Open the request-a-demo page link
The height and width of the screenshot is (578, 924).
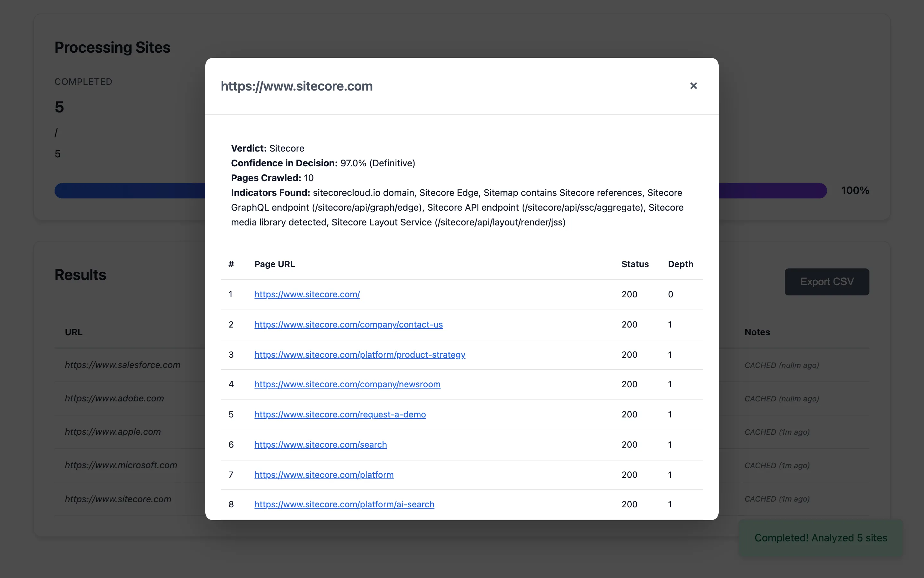pyautogui.click(x=340, y=414)
